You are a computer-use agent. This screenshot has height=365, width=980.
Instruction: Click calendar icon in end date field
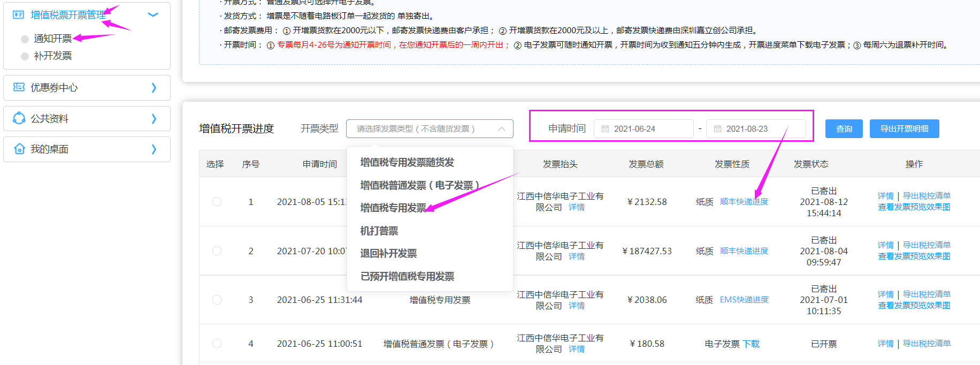717,129
